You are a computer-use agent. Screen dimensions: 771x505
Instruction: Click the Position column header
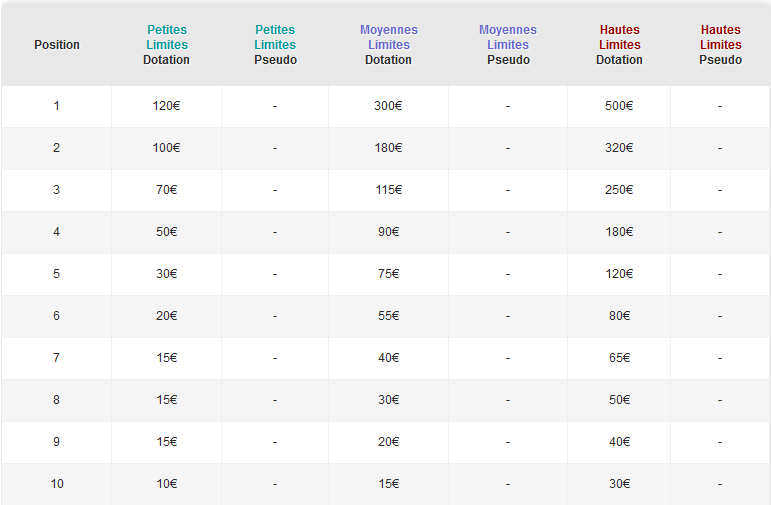(x=56, y=45)
